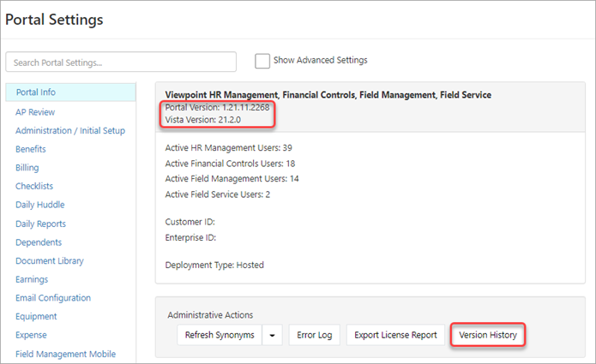Click Active Field Service Users: 2
The image size is (596, 364).
[x=218, y=194]
